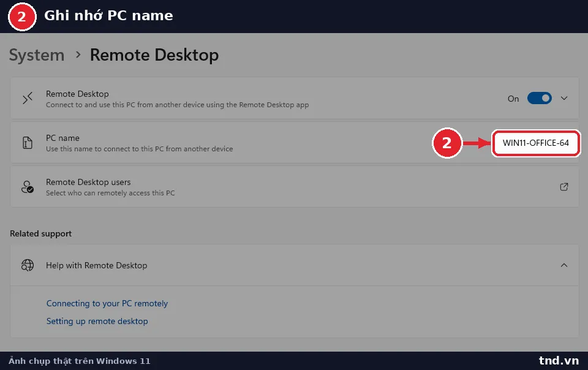Click the Remote Desktop connection icon
Image resolution: width=588 pixels, height=370 pixels.
coord(28,98)
